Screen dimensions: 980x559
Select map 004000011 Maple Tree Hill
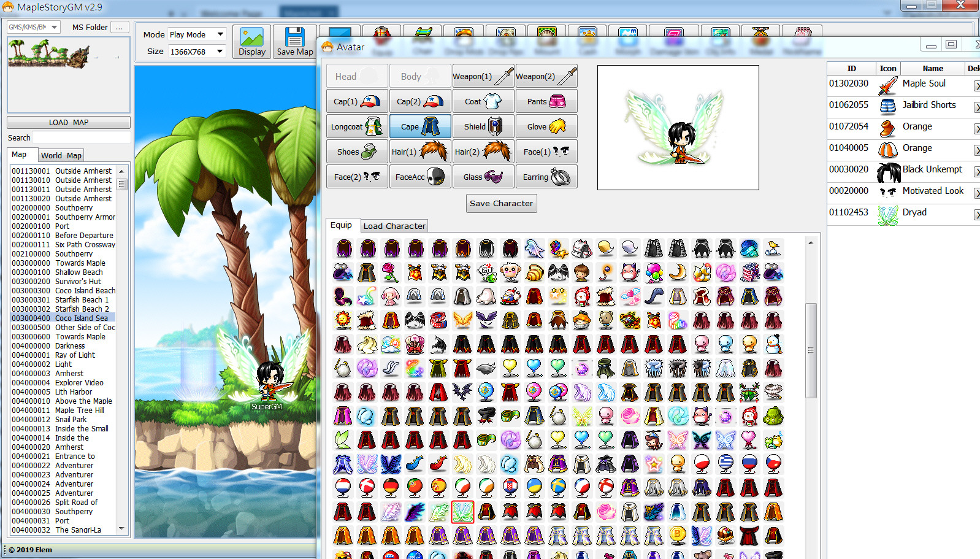pyautogui.click(x=63, y=410)
